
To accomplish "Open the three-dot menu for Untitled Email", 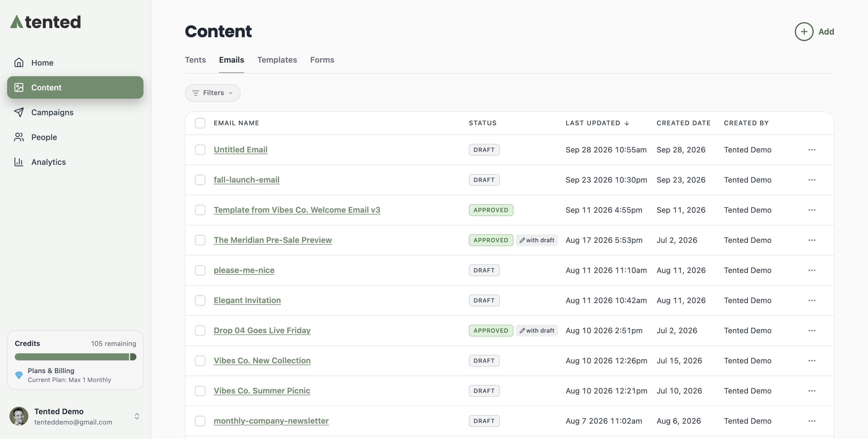I will pos(812,150).
